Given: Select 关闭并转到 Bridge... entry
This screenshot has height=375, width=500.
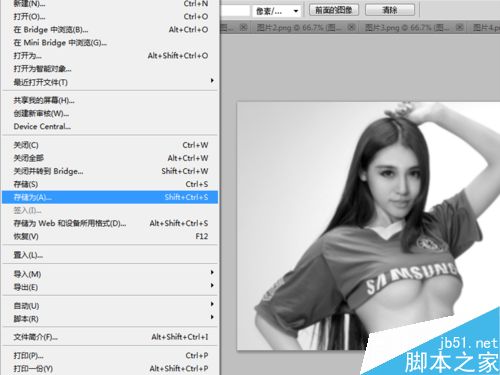Looking at the screenshot, I should (x=110, y=171).
